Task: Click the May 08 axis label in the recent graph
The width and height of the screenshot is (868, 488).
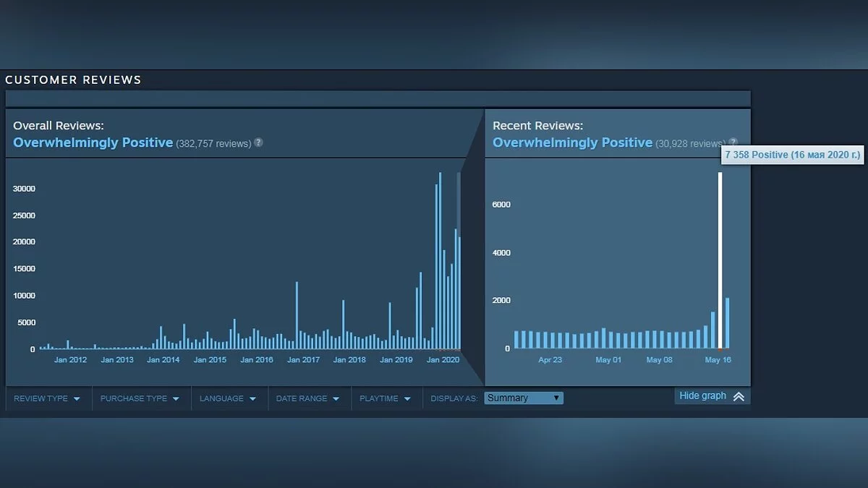Action: 659,359
